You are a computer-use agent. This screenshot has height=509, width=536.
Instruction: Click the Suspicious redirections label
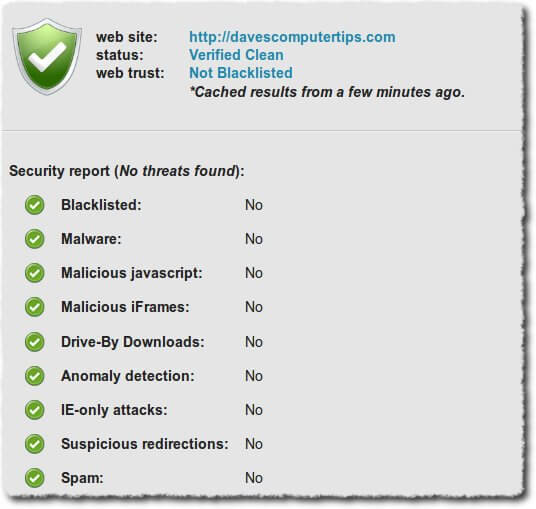click(145, 444)
